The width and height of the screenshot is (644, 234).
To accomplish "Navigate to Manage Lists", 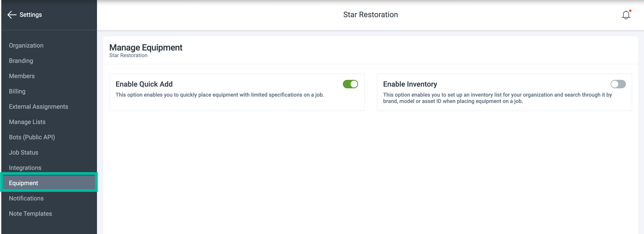I will pos(27,122).
